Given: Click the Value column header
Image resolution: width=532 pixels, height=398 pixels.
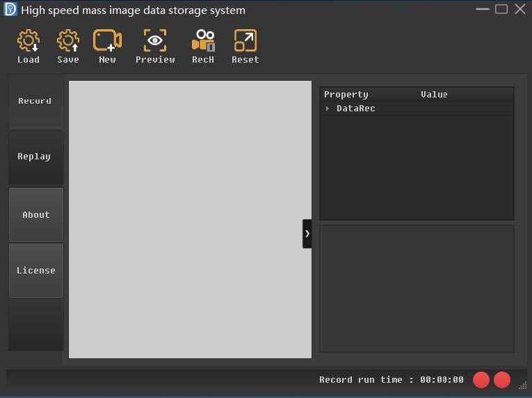Looking at the screenshot, I should 434,95.
